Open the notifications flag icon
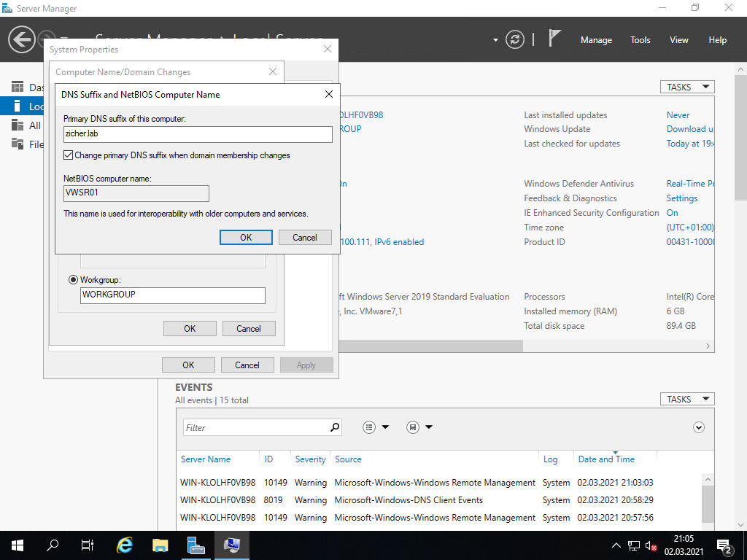The width and height of the screenshot is (747, 560). pyautogui.click(x=554, y=39)
